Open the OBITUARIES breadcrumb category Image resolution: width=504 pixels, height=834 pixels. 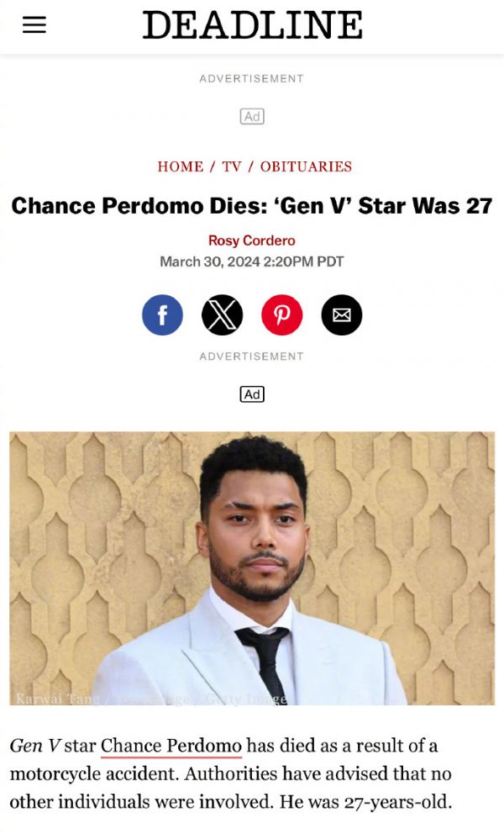(x=306, y=166)
